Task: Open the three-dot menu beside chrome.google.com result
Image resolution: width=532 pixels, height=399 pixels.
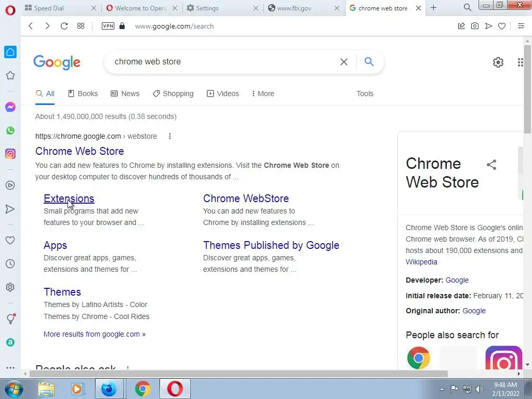Action: (170, 137)
